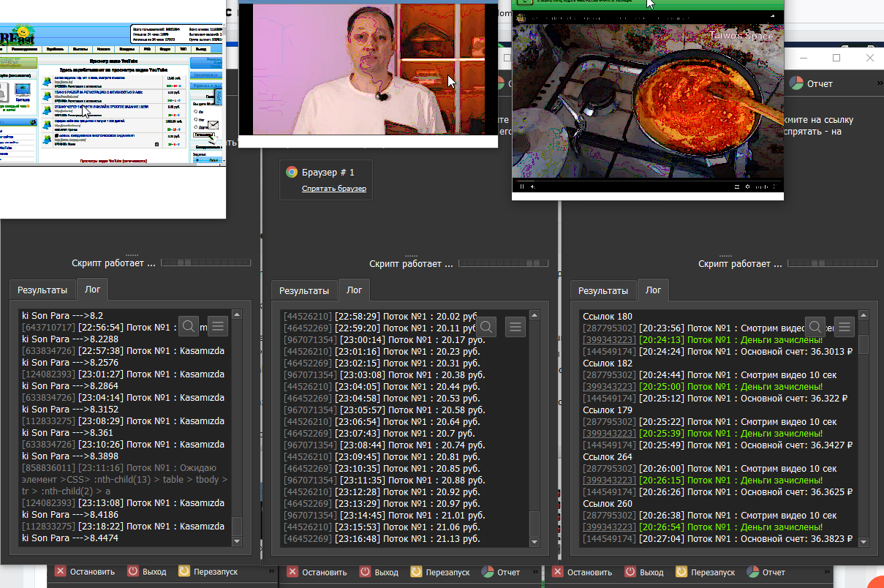The image size is (884, 588).
Task: Click Остановить in the left window
Action: click(x=86, y=572)
